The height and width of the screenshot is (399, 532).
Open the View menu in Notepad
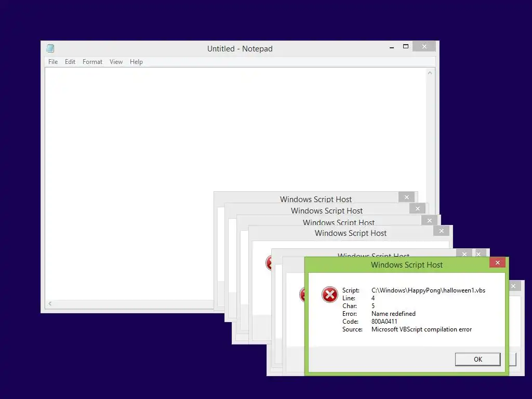(x=116, y=62)
